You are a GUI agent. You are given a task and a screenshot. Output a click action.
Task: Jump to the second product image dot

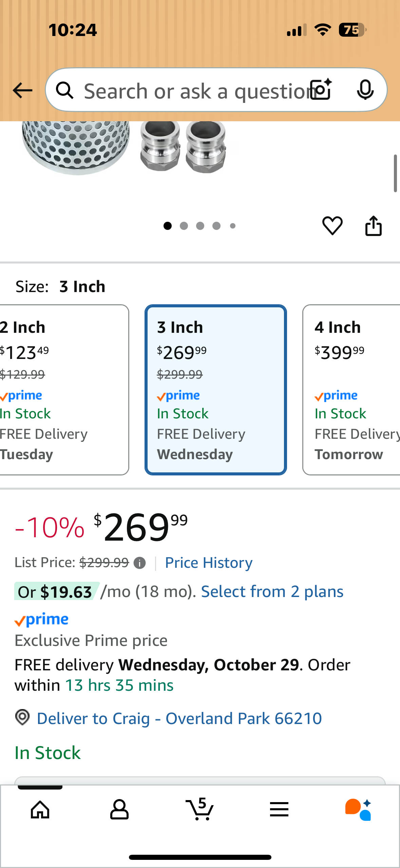point(184,225)
